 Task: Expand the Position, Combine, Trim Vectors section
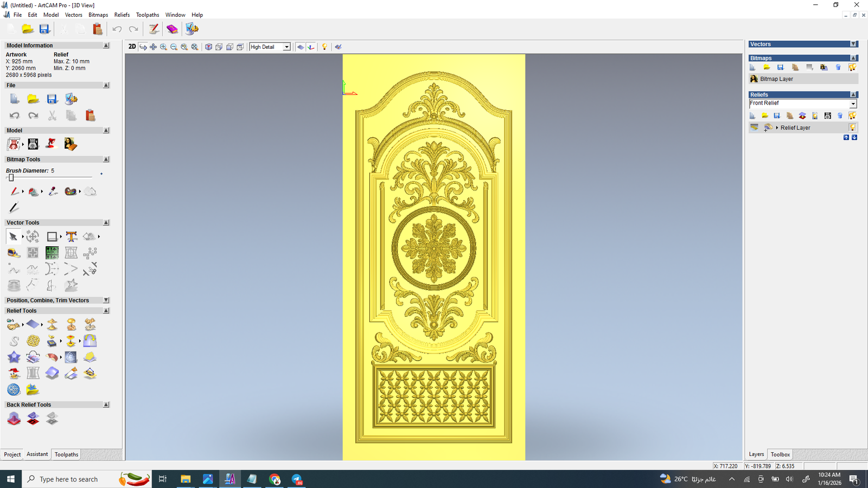[x=106, y=300]
